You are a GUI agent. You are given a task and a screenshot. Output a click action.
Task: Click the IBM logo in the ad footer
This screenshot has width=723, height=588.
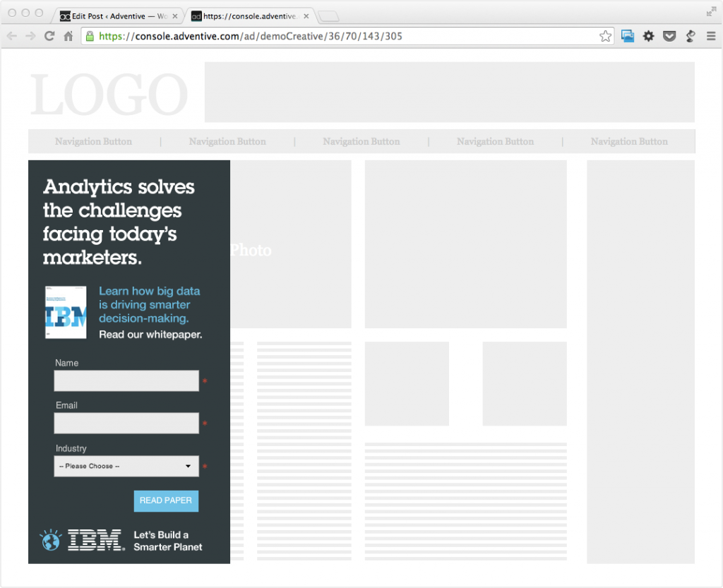click(96, 540)
